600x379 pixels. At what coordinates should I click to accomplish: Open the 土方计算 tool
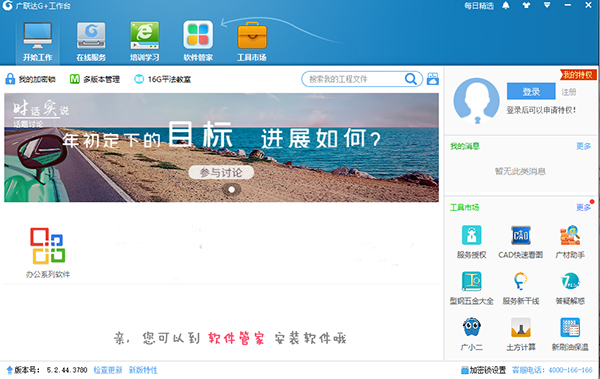pos(521,334)
